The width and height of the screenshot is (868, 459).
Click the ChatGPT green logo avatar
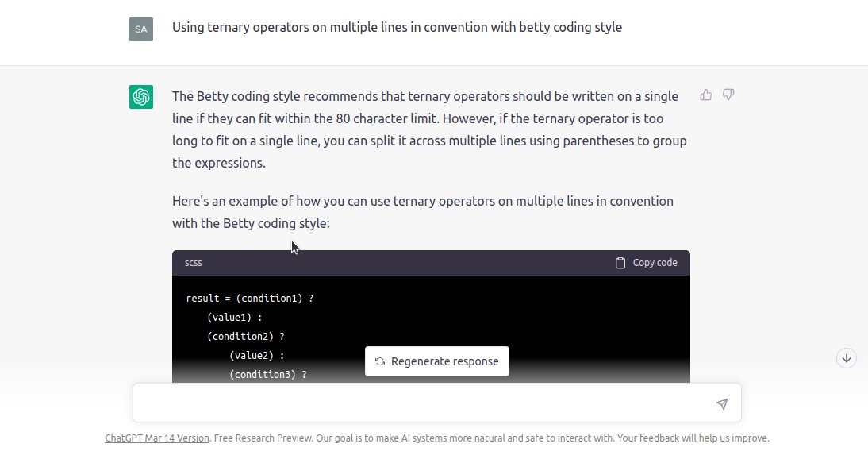pos(140,96)
